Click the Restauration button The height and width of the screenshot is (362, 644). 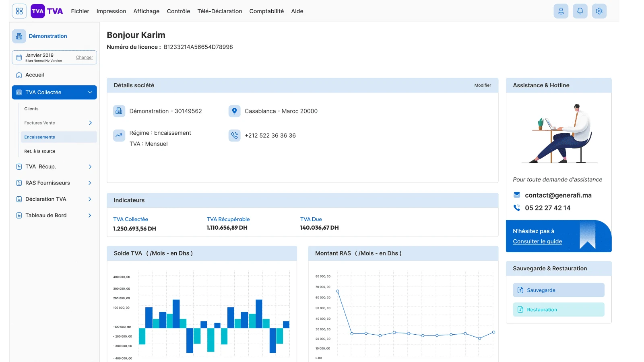[x=559, y=310]
